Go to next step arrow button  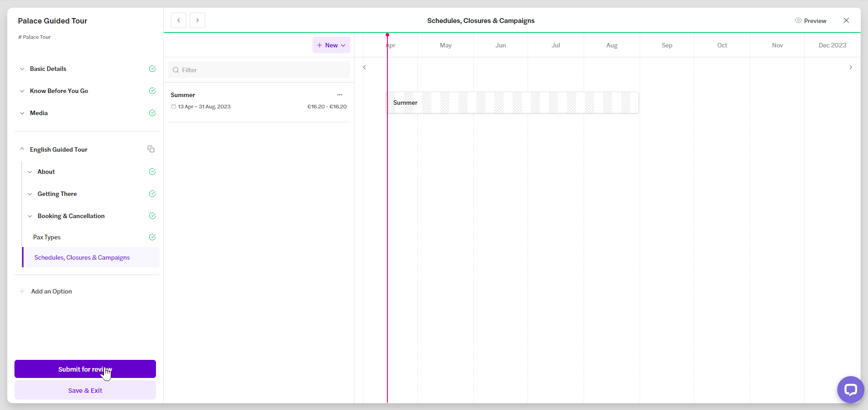(x=198, y=20)
